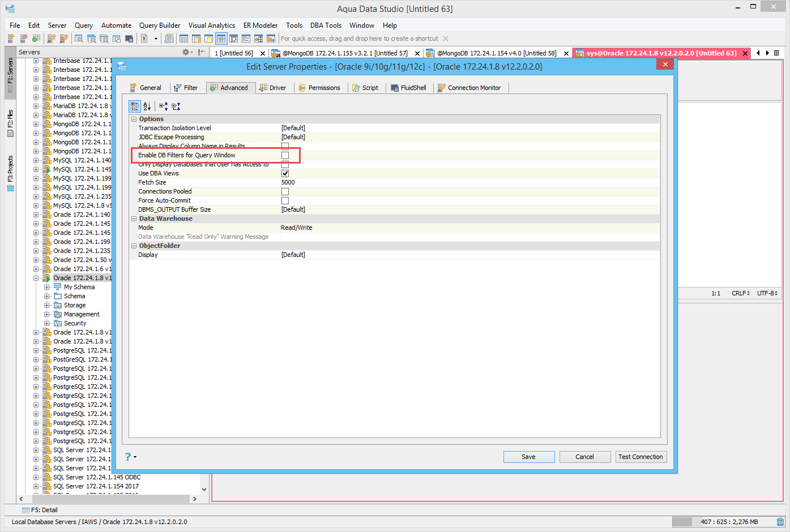790x532 pixels.
Task: Open the Query Builder menu
Action: point(160,25)
